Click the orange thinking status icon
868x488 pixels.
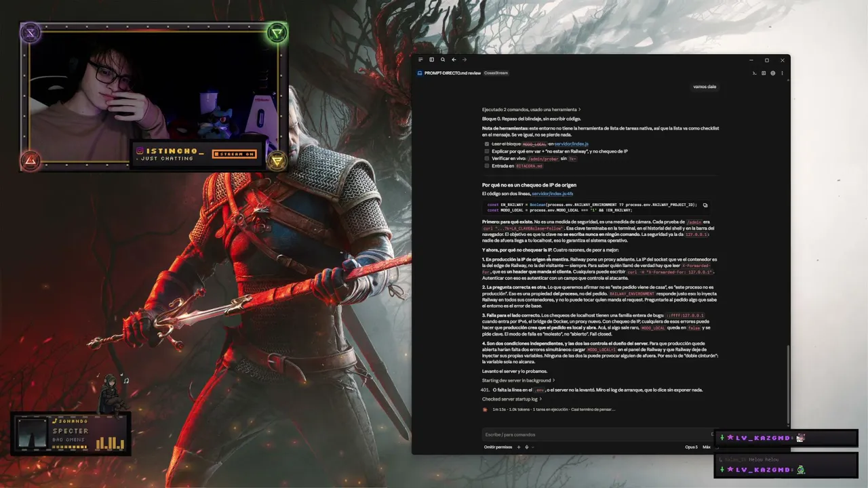(485, 409)
